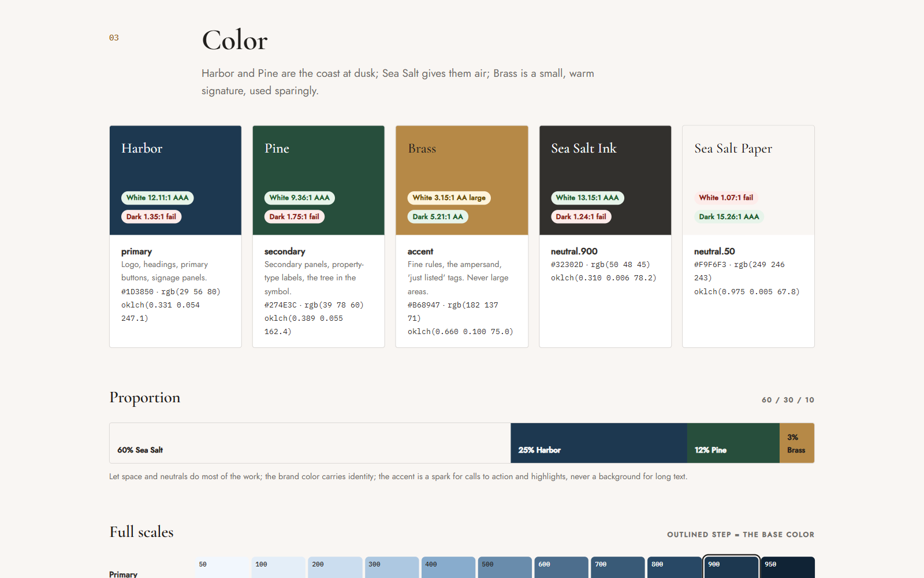This screenshot has height=578, width=924.
Task: Click the neutral.900 token label
Action: (x=574, y=251)
